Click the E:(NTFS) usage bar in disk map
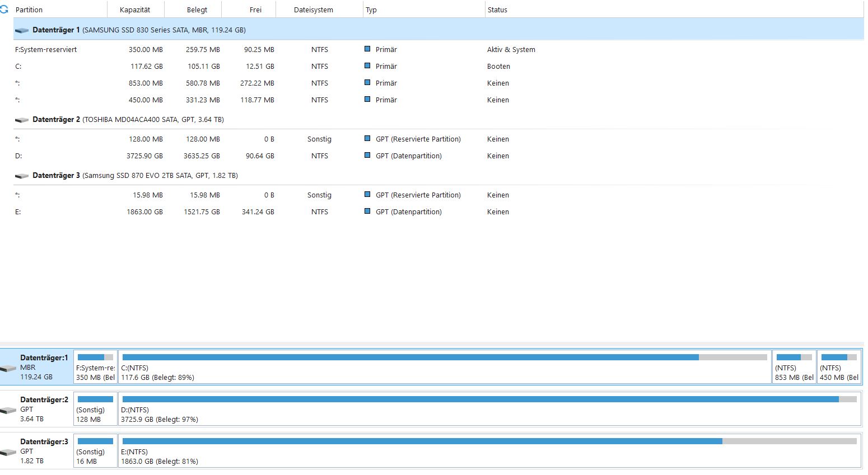This screenshot has width=868, height=475. (x=489, y=441)
